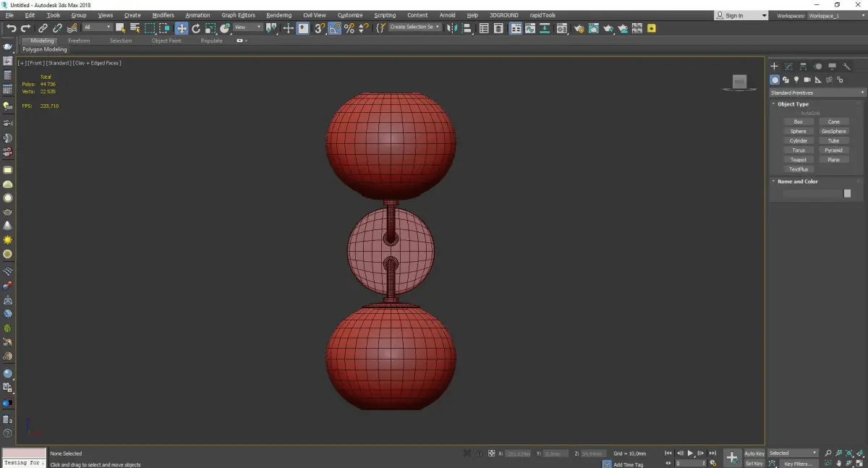The image size is (868, 468).
Task: Collapse the Name and Color rollout
Action: [x=797, y=182]
